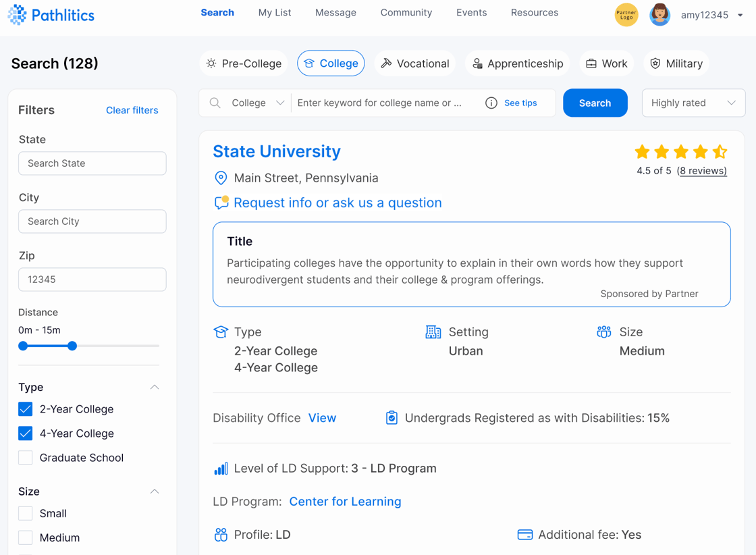Click the right Distance slider handle
Viewport: 756px width, 555px height.
[72, 346]
